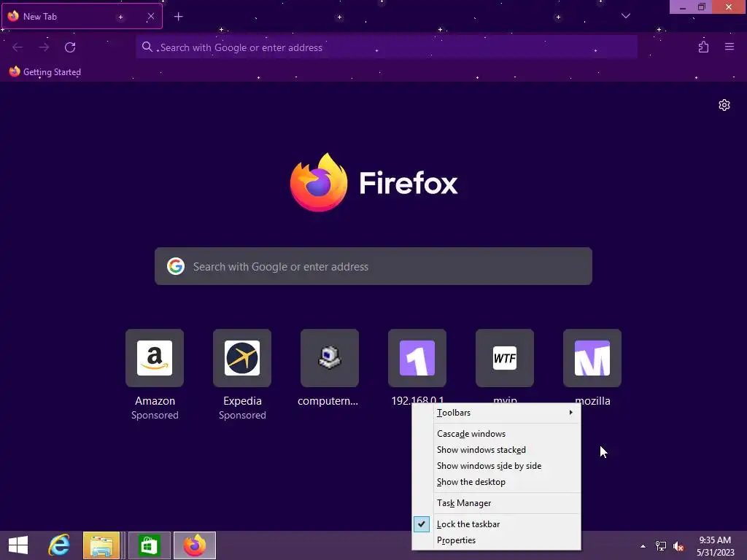Go forward one page
The image size is (747, 560).
[44, 47]
